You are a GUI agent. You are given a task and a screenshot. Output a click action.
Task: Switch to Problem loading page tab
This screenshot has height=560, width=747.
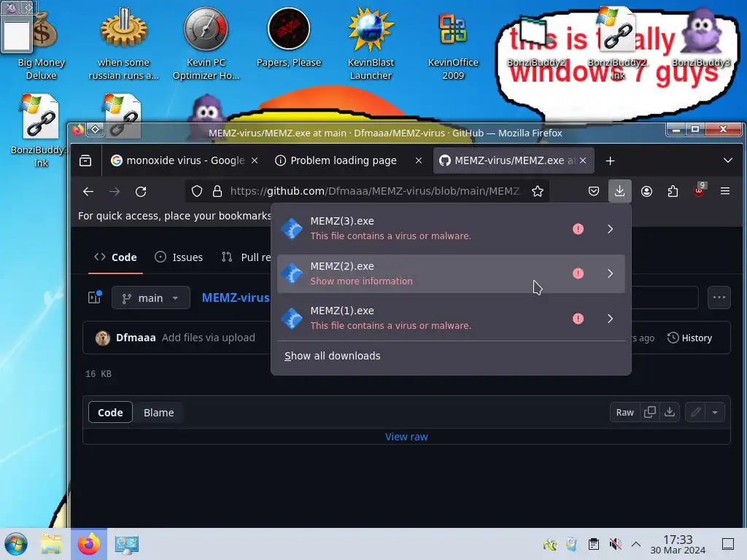click(x=343, y=160)
